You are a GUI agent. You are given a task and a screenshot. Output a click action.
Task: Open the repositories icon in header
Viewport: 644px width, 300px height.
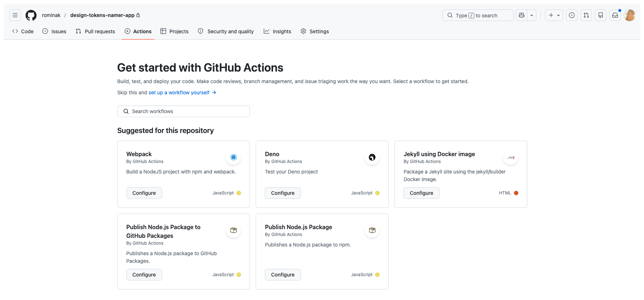coord(601,15)
